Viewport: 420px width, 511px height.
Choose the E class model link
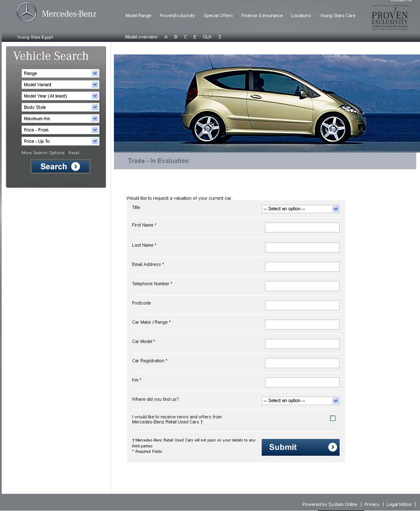tap(195, 37)
